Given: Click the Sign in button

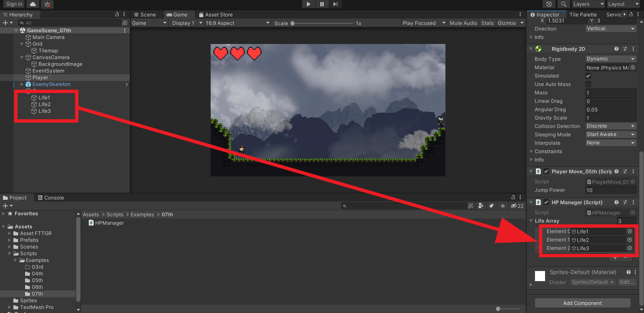Looking at the screenshot, I should (14, 4).
